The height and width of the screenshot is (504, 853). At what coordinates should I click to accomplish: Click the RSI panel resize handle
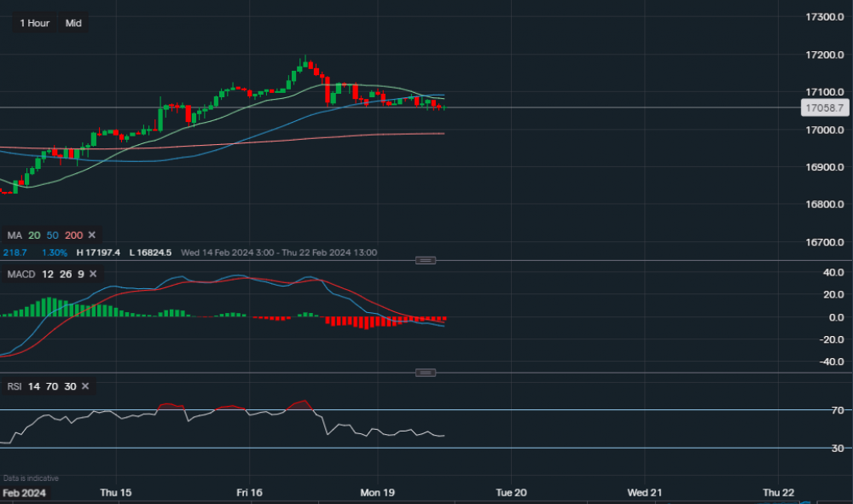[425, 371]
